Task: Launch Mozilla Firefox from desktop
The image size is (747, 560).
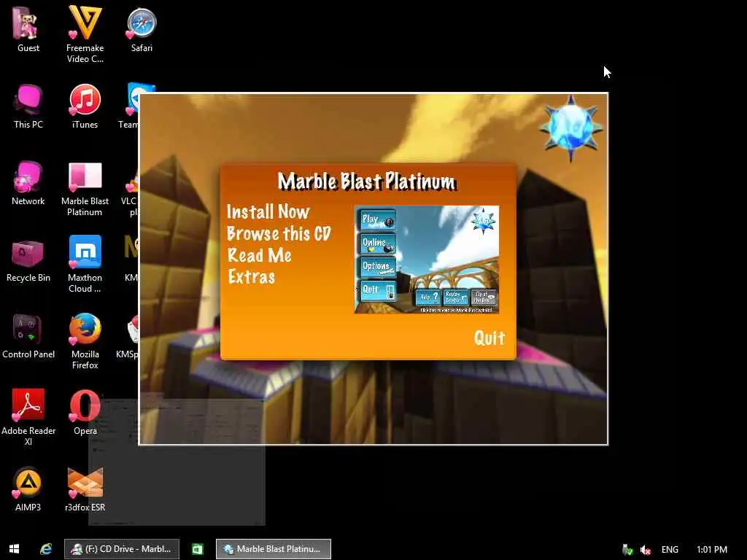Action: (x=85, y=341)
